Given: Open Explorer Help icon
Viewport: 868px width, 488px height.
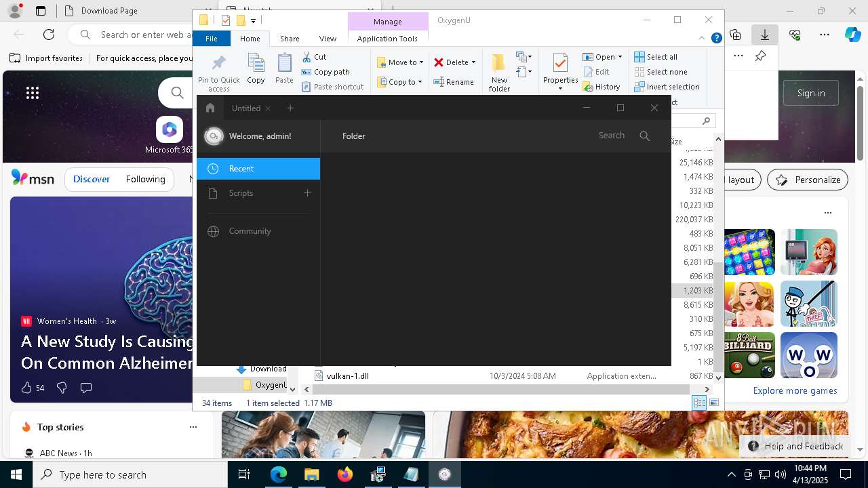Looking at the screenshot, I should point(716,38).
